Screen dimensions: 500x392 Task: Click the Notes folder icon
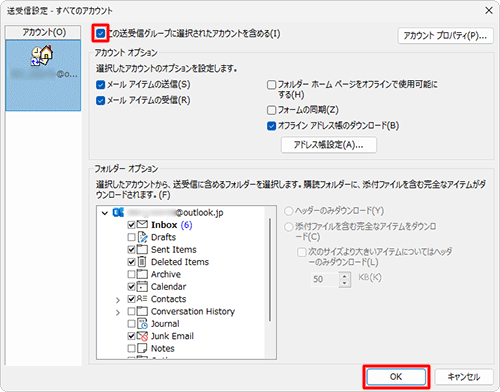click(142, 348)
